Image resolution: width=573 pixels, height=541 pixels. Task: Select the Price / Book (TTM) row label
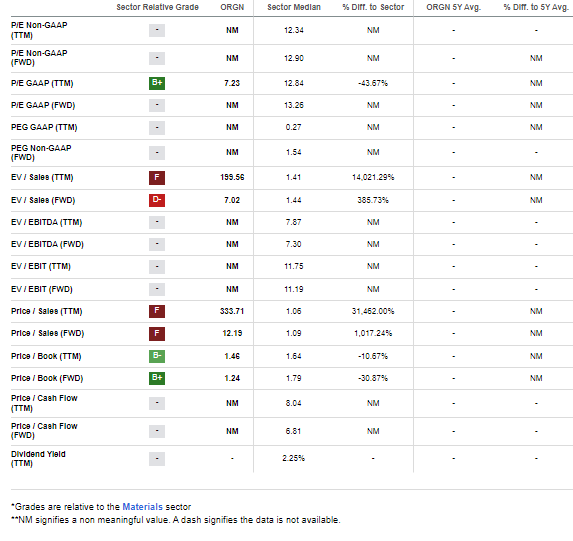tap(46, 356)
